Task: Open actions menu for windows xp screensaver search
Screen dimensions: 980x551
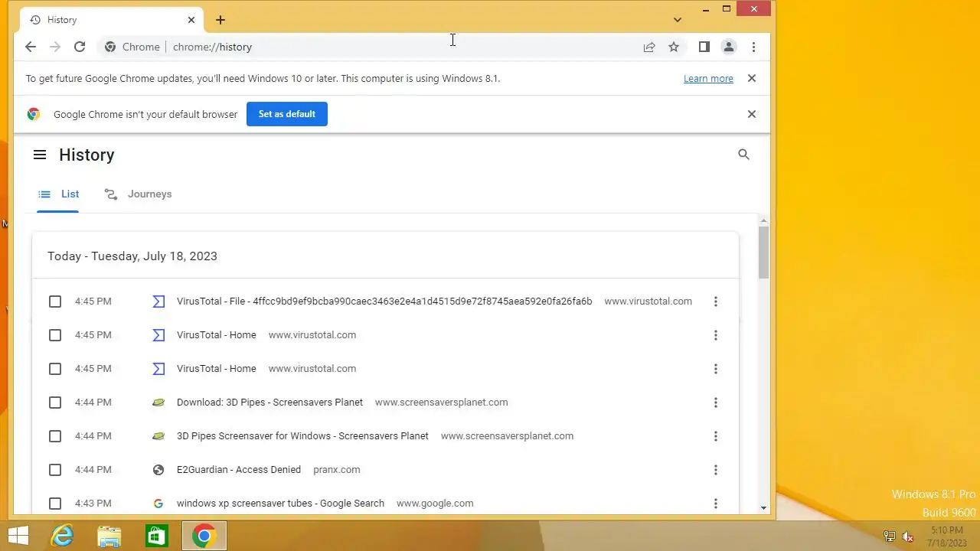Action: 716,504
